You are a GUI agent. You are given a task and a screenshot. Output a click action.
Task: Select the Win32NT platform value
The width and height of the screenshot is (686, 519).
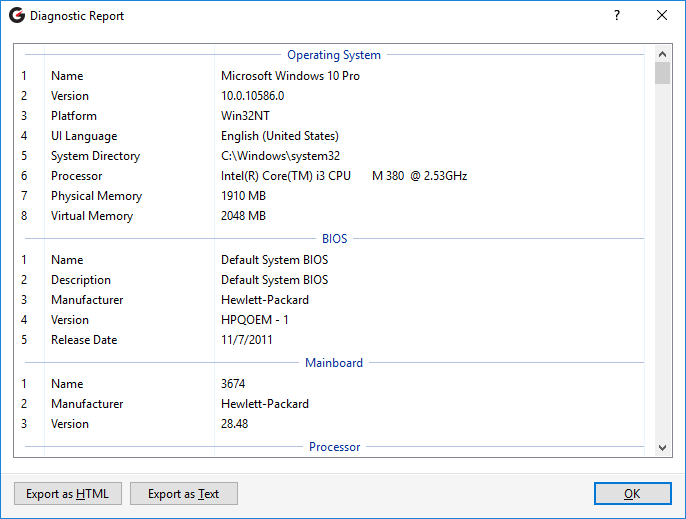(245, 116)
